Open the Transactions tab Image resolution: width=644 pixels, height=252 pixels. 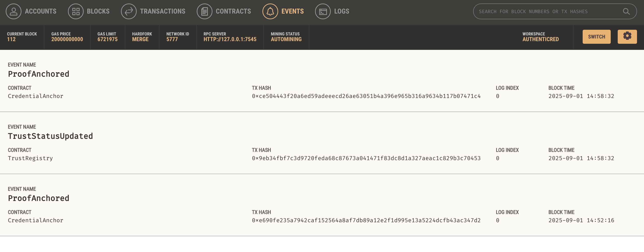(x=163, y=12)
